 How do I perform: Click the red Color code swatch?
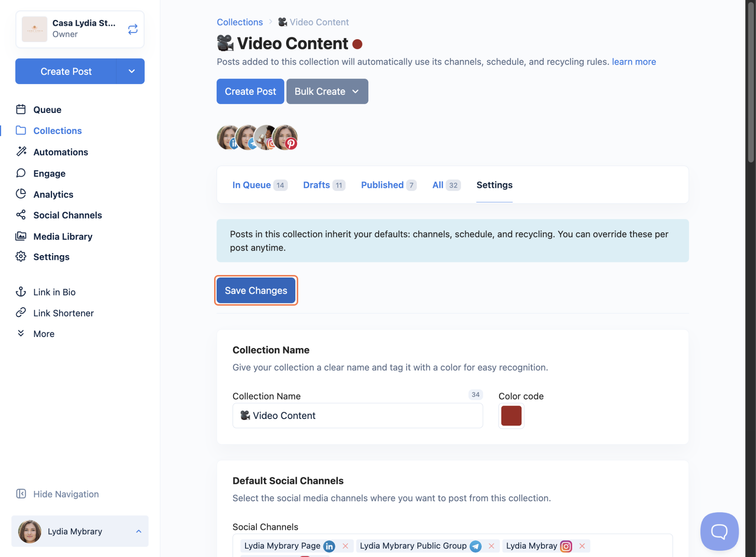tap(511, 416)
